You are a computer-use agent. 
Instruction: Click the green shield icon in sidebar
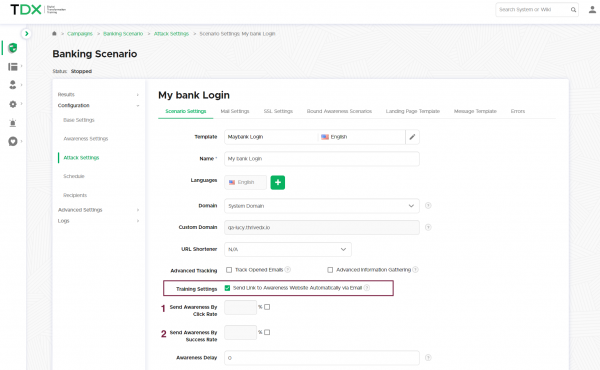pyautogui.click(x=13, y=48)
